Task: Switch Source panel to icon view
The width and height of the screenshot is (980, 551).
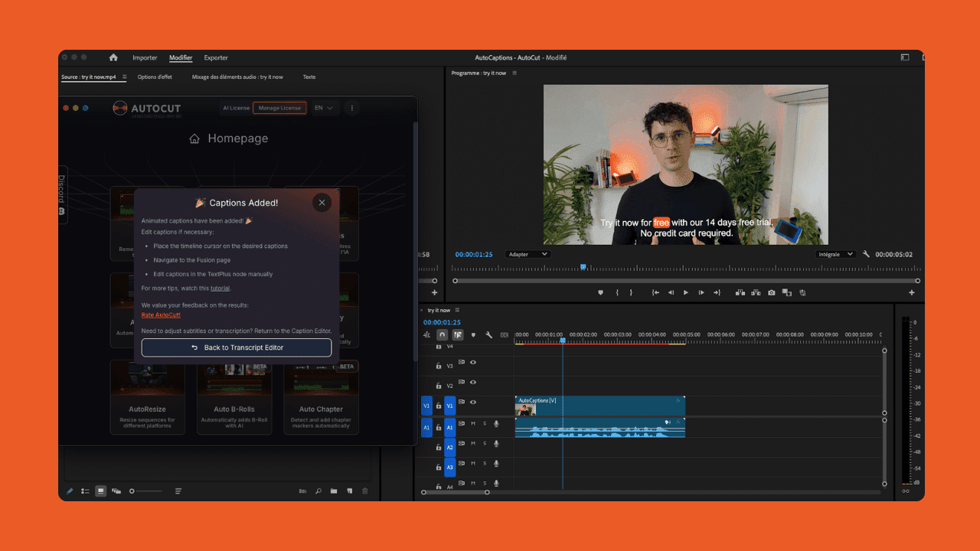Action: (x=100, y=491)
